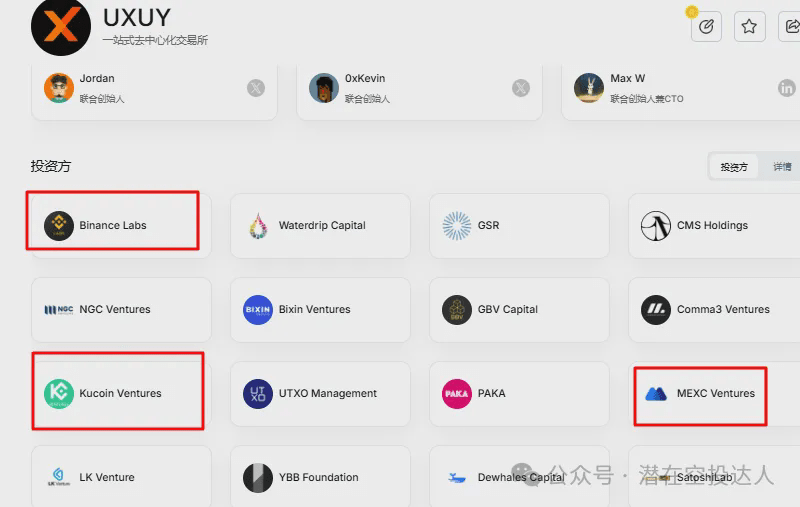This screenshot has height=507, width=800.
Task: Select the YBB Foundation name text
Action: [x=318, y=478]
